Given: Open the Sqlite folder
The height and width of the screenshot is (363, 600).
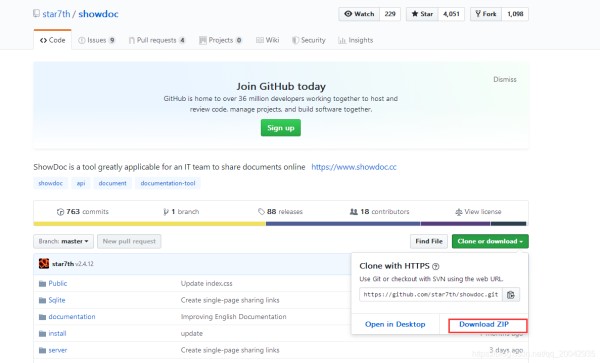Looking at the screenshot, I should pos(57,300).
